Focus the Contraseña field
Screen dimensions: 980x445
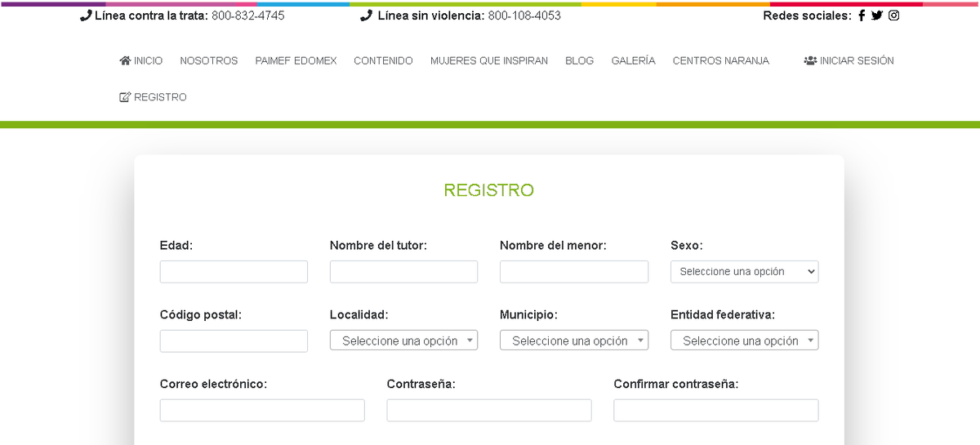click(x=489, y=411)
